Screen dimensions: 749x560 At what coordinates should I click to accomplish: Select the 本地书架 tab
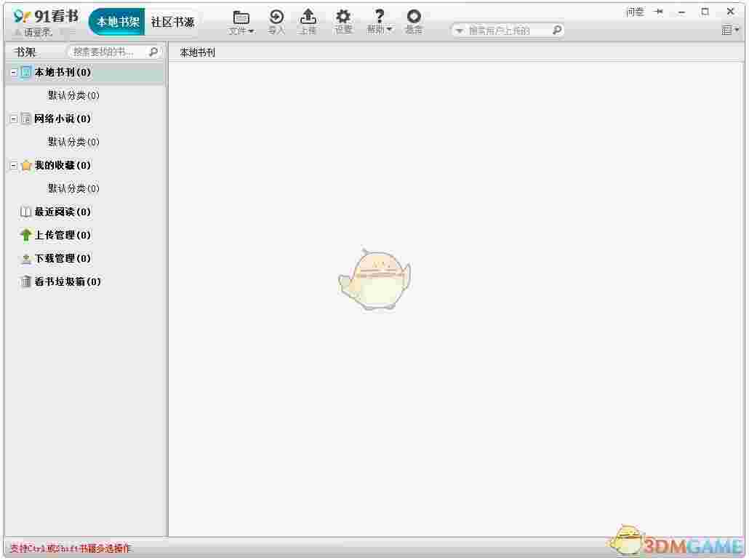coord(116,21)
